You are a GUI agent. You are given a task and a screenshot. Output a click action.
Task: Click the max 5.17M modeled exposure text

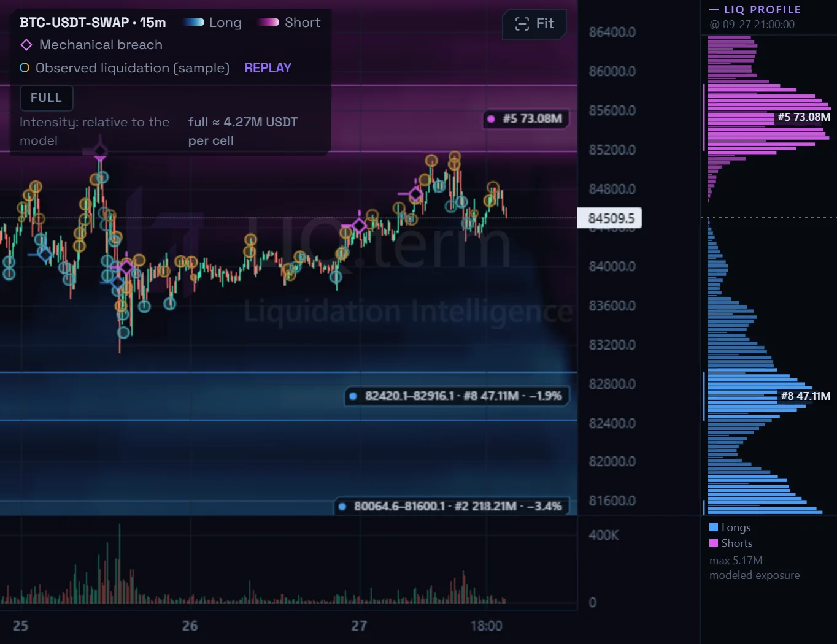pyautogui.click(x=755, y=568)
